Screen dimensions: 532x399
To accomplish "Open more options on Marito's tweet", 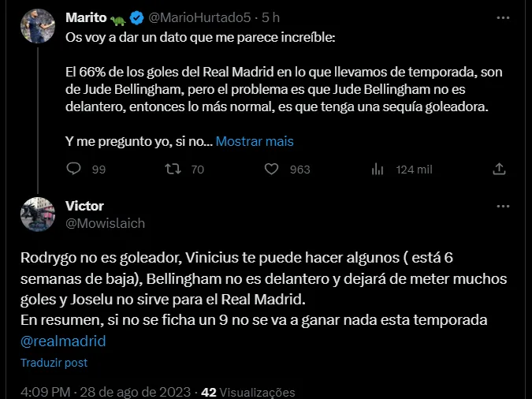I will point(502,17).
